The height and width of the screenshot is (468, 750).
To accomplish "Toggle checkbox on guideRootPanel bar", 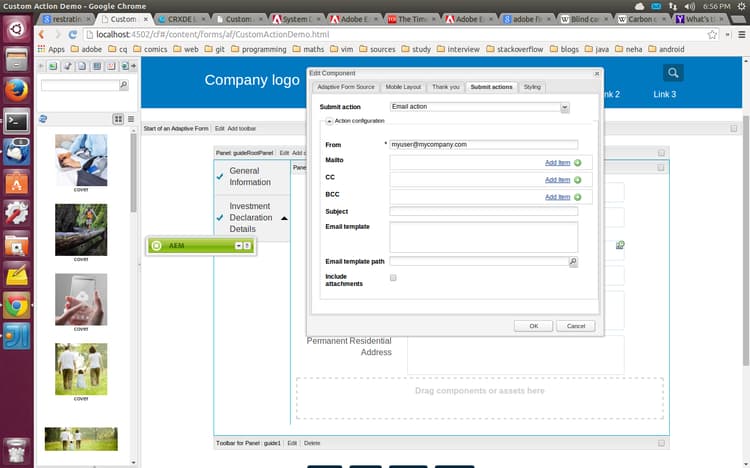I will [x=661, y=153].
